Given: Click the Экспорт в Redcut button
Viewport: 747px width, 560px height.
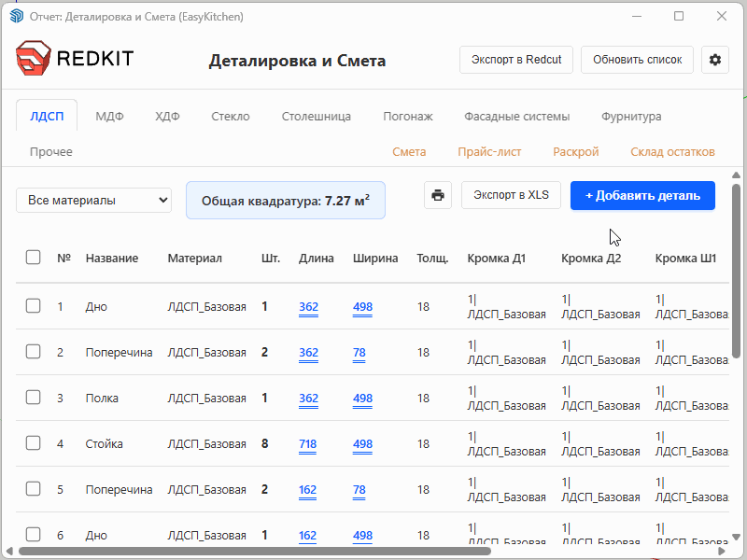Looking at the screenshot, I should pyautogui.click(x=516, y=60).
